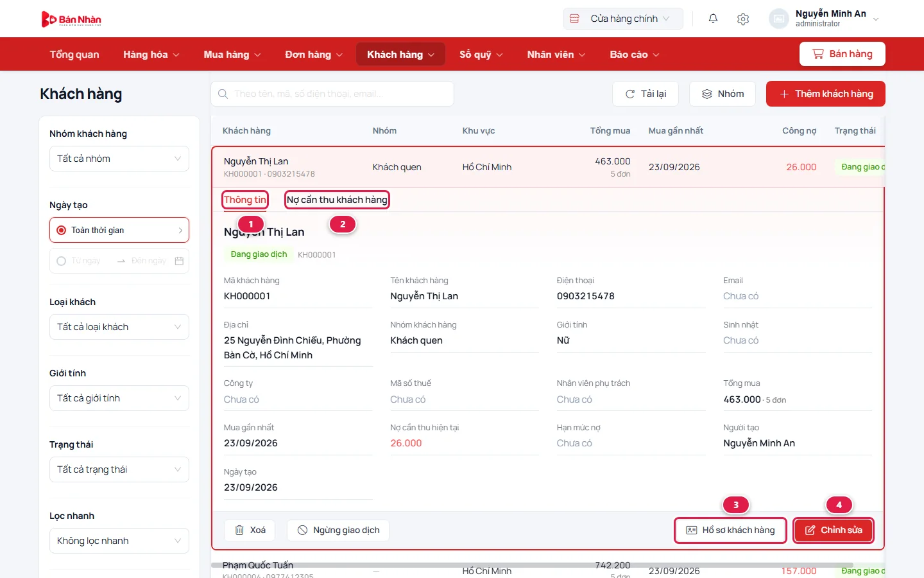
Task: Click the Xoá button
Action: tap(250, 530)
